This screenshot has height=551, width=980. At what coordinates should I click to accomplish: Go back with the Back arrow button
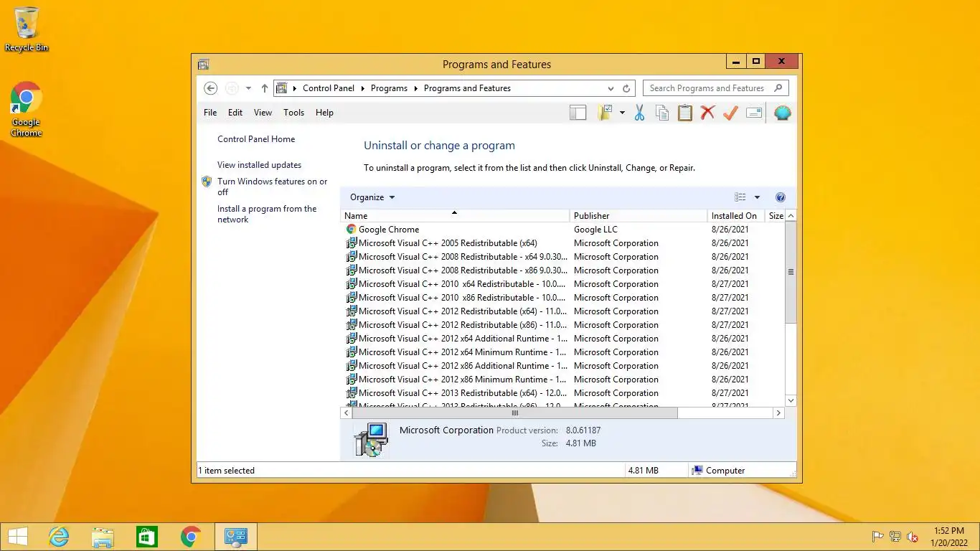click(210, 88)
